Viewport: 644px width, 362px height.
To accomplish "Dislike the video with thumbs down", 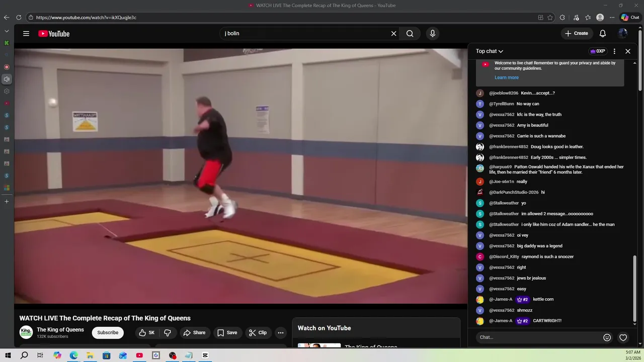I will pos(168,332).
